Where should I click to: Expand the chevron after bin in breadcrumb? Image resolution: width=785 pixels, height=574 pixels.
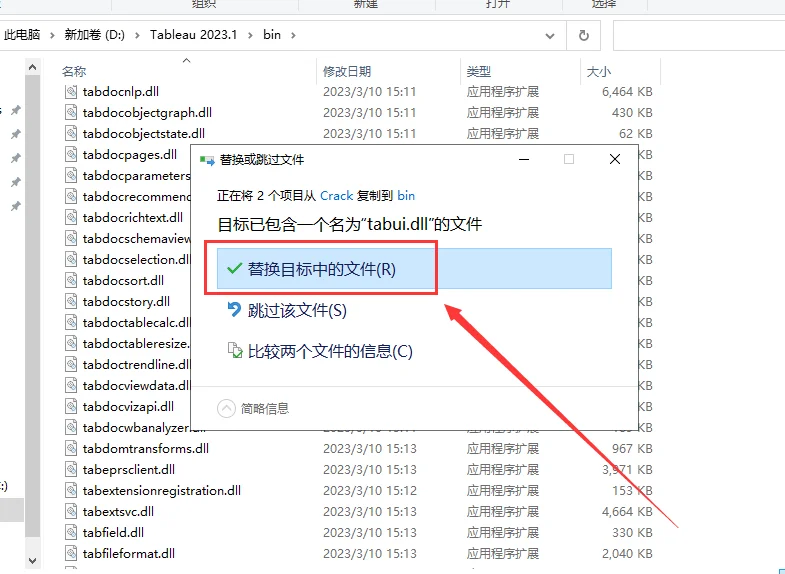pos(292,35)
